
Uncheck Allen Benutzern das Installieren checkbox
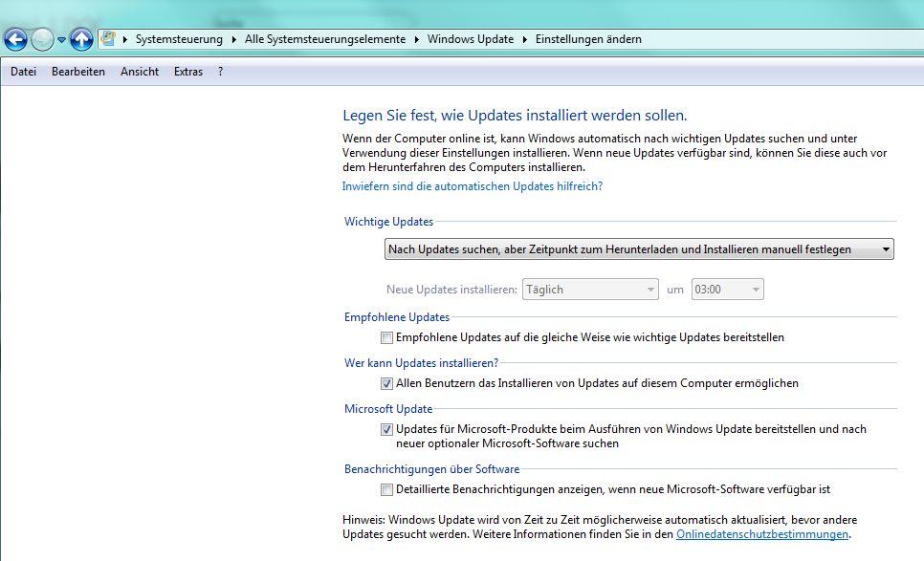pos(386,384)
